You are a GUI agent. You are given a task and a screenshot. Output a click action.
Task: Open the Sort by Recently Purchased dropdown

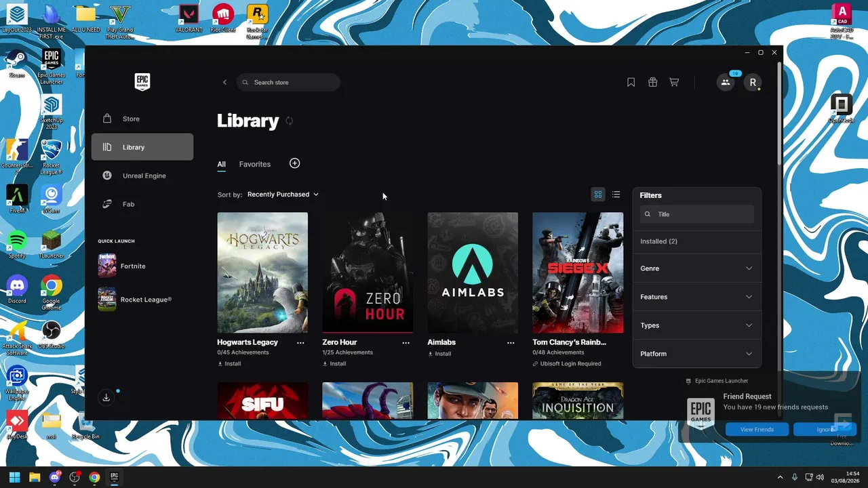pos(283,195)
